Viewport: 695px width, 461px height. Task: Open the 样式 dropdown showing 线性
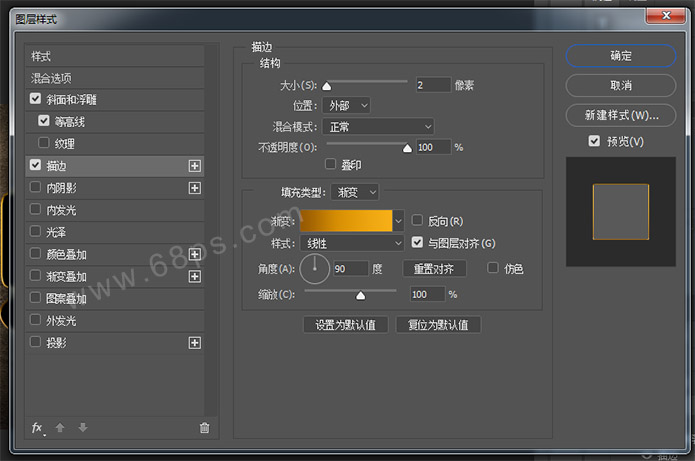(x=352, y=243)
